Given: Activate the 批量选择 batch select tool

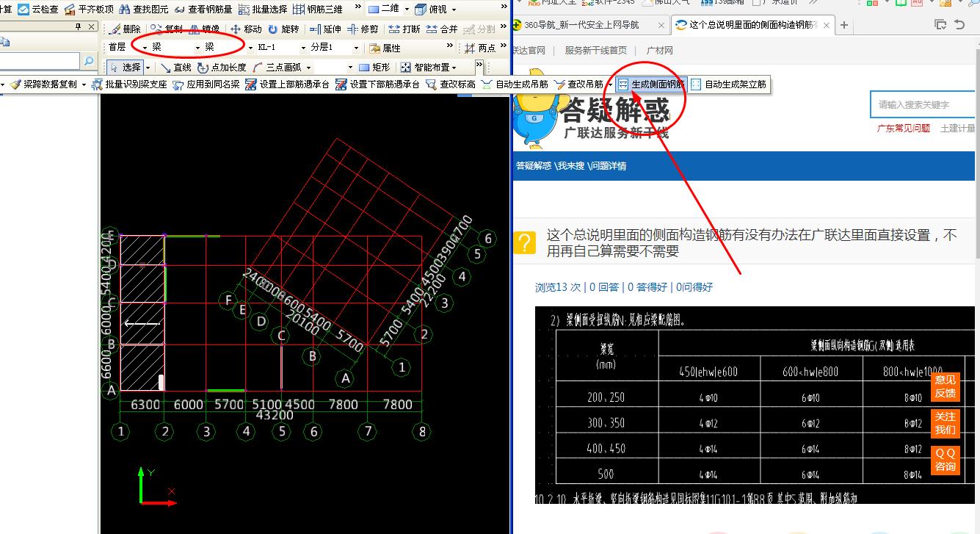Looking at the screenshot, I should point(263,10).
